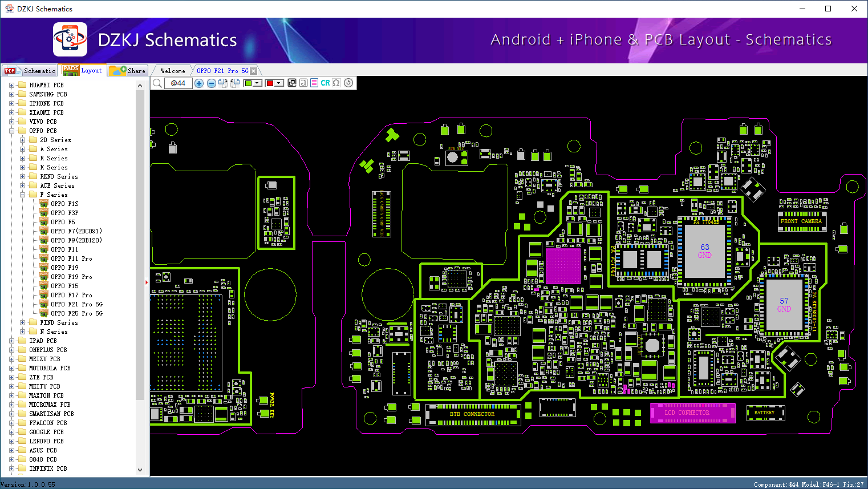Click the cyan CR toolbar icon
Screen dimensions: 868x489
325,83
